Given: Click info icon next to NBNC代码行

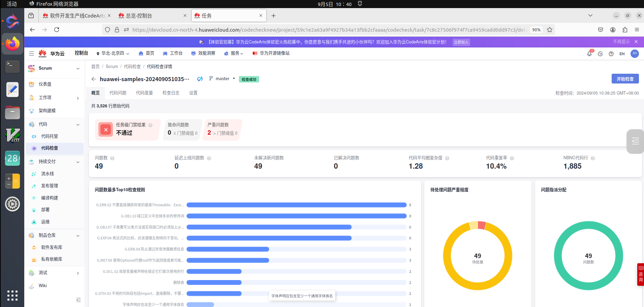Looking at the screenshot, I should click(593, 158).
